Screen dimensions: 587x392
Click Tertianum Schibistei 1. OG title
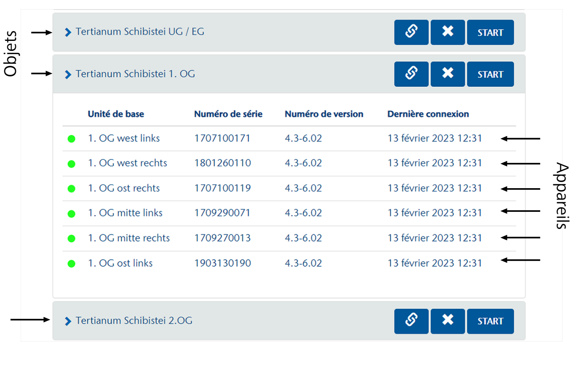click(x=135, y=74)
